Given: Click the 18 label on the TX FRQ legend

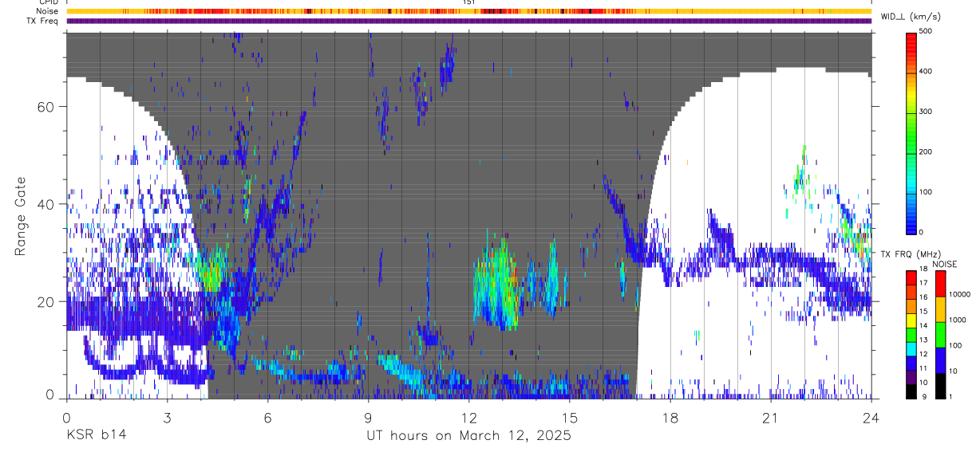Looking at the screenshot, I should [924, 270].
